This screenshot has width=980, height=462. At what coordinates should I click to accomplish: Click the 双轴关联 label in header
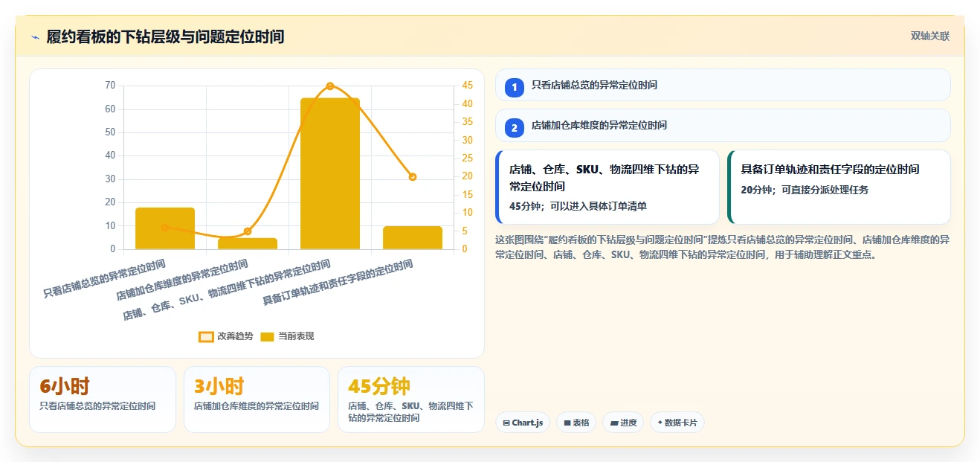930,36
